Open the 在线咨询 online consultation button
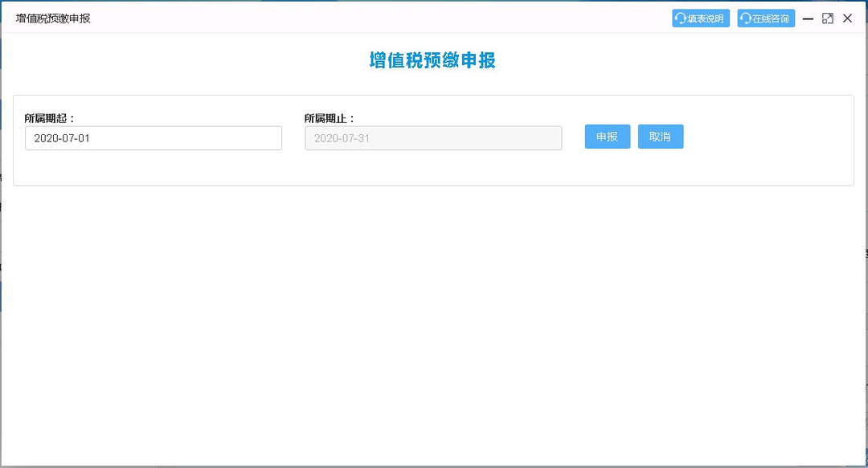This screenshot has width=868, height=468. tap(766, 18)
